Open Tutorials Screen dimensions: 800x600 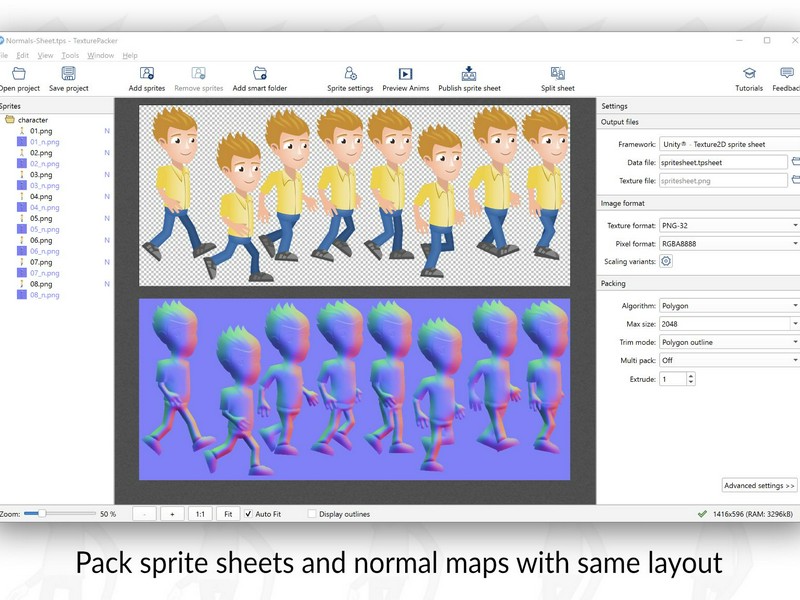749,73
